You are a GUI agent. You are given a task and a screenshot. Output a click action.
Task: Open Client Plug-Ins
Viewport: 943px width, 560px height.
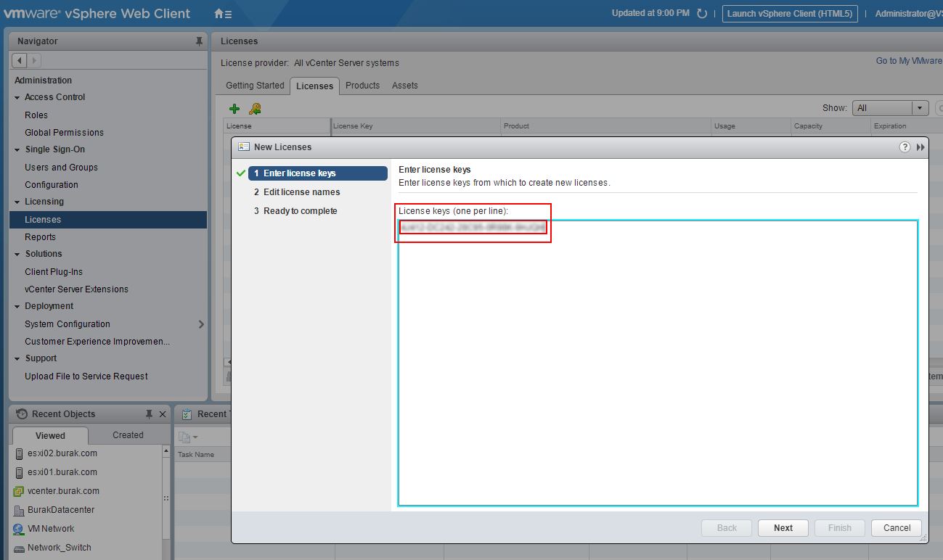point(54,272)
